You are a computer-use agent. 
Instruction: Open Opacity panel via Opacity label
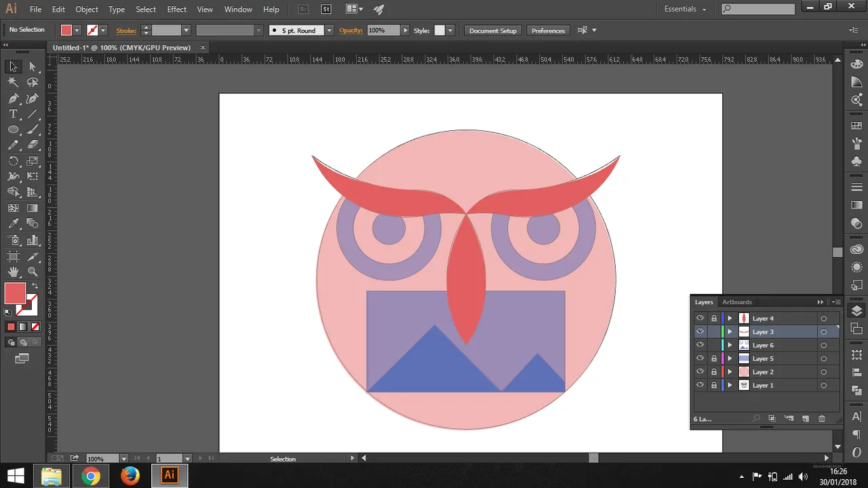[351, 31]
